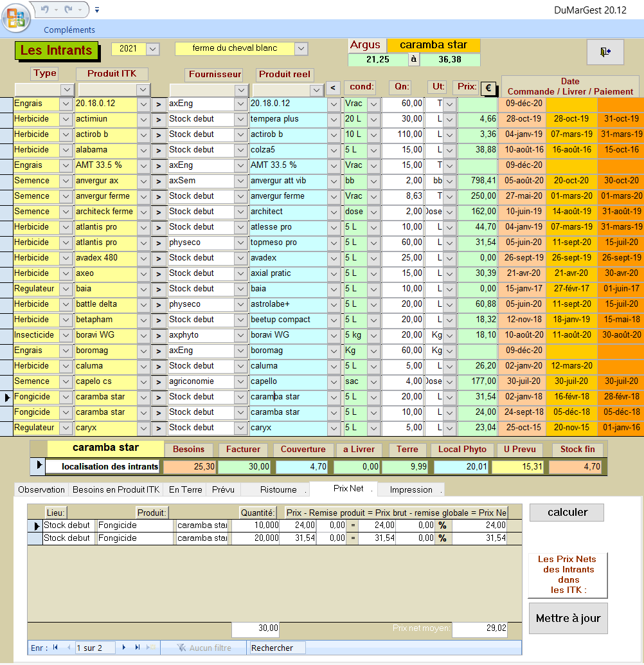Open the Besoins en Produit ITK tab
Screen dimensions: 644x665
(116, 489)
